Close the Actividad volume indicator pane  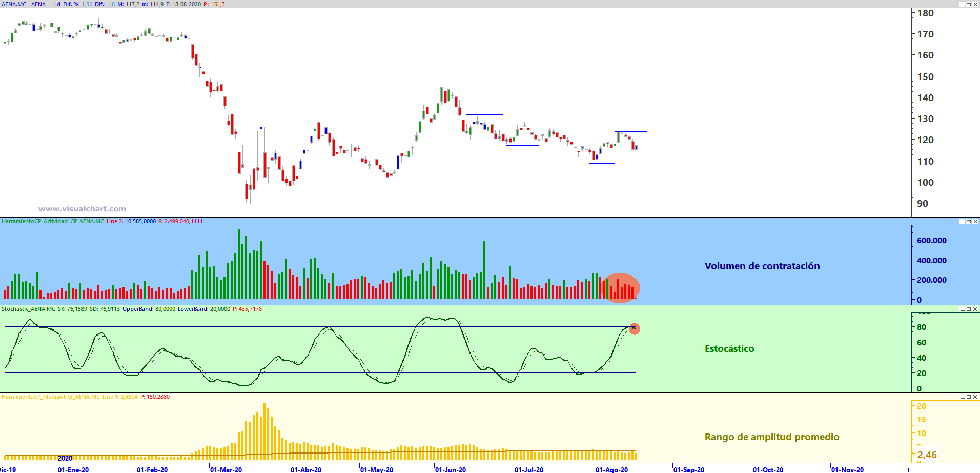coord(975,221)
